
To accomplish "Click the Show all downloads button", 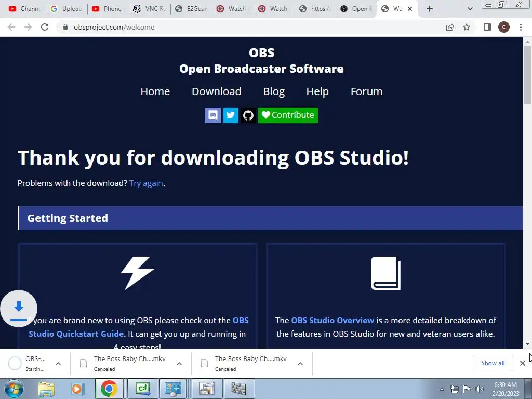I will [493, 363].
